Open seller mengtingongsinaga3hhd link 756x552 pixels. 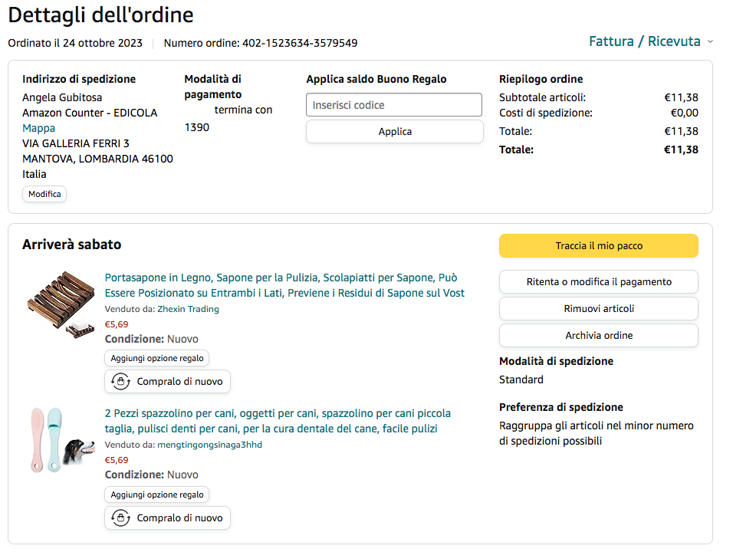(209, 445)
